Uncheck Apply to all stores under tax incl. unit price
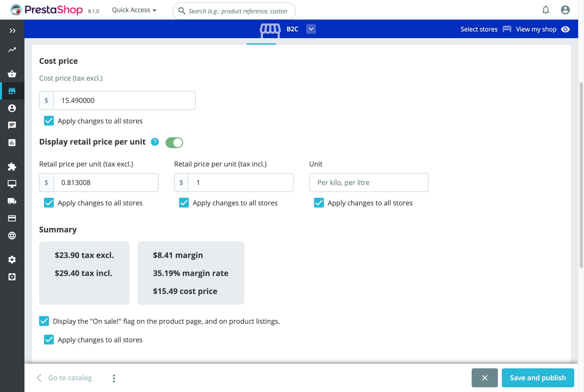This screenshot has width=584, height=392. [x=184, y=203]
